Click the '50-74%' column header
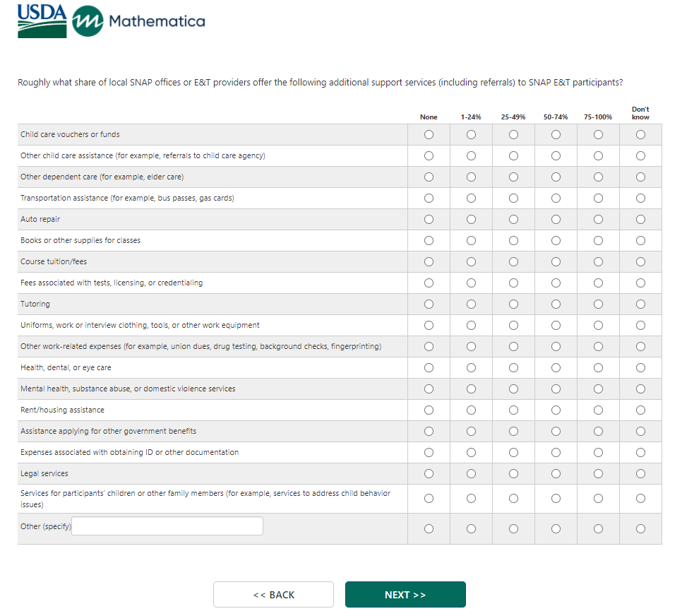The height and width of the screenshot is (616, 682). [556, 117]
